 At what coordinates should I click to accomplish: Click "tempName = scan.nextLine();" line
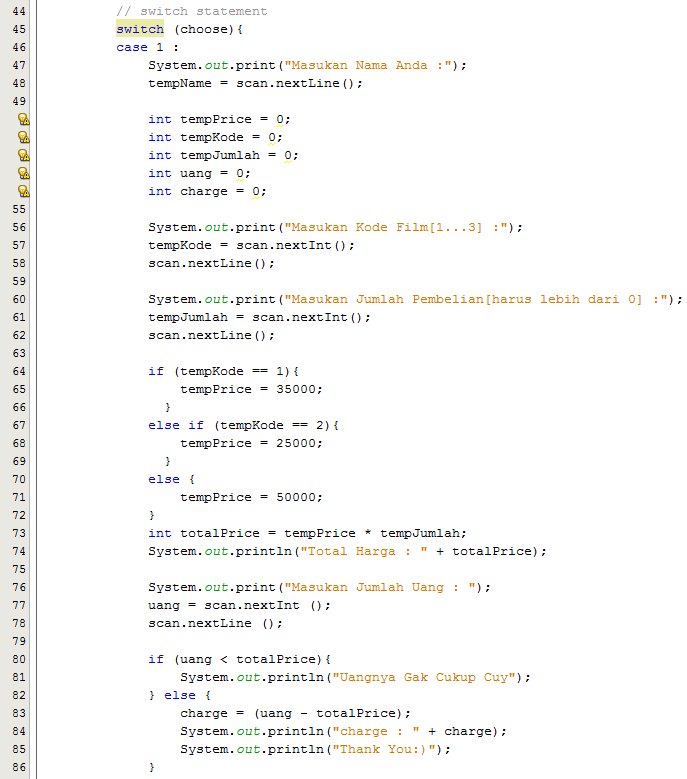(x=255, y=83)
